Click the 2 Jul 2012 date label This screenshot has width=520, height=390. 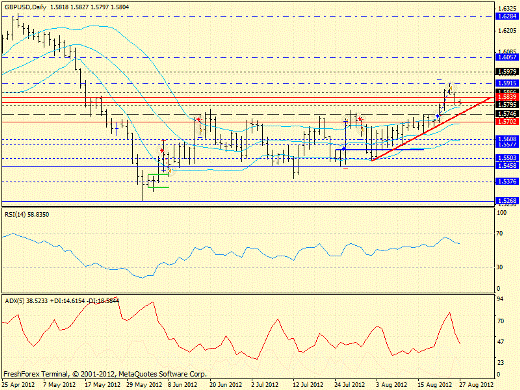coord(265,384)
